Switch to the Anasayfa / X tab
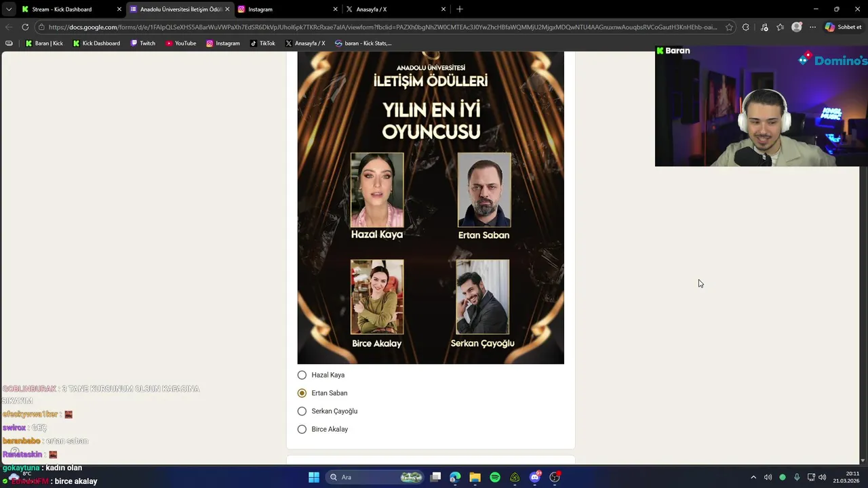Viewport: 868px width, 488px height. [x=395, y=9]
